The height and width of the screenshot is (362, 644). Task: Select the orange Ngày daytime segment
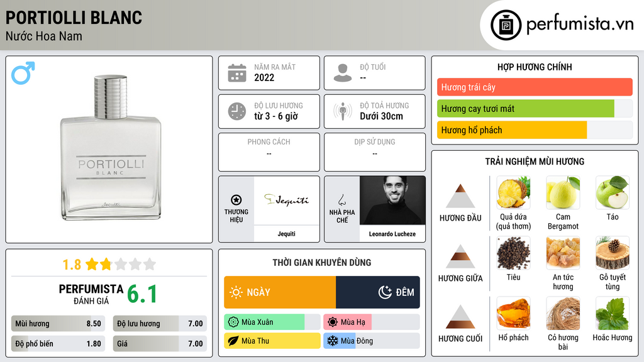tap(280, 292)
